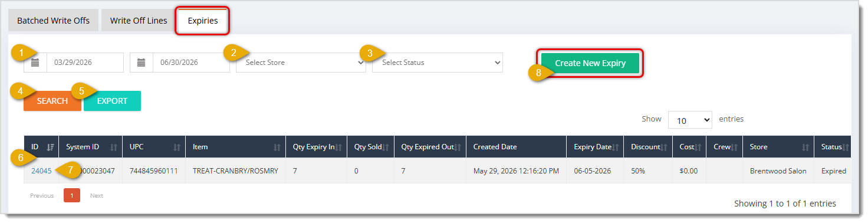Sort by Expiry Date arrows
Screen dimensions: 868x223
click(x=616, y=147)
